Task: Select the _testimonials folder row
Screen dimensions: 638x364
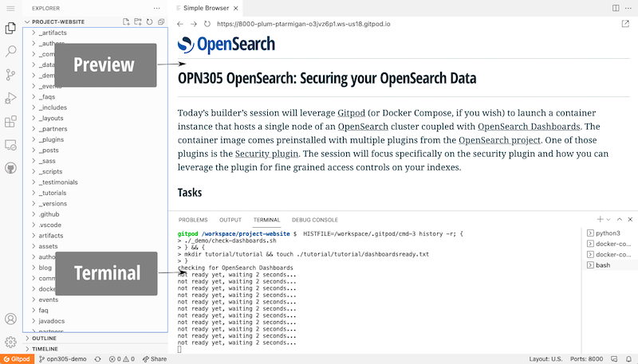Action: pyautogui.click(x=95, y=182)
